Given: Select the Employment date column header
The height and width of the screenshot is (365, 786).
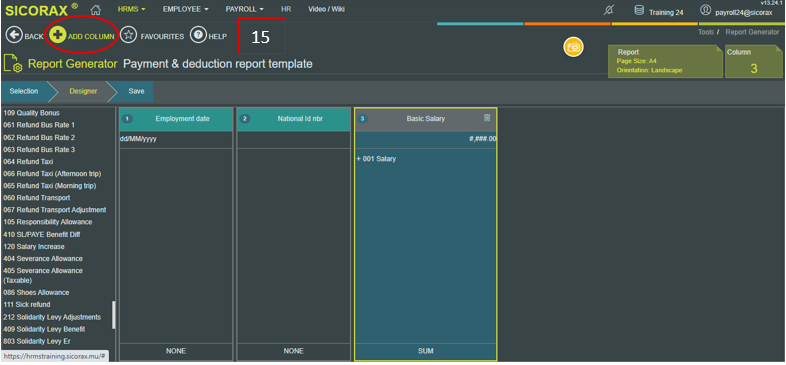Looking at the screenshot, I should point(176,119).
